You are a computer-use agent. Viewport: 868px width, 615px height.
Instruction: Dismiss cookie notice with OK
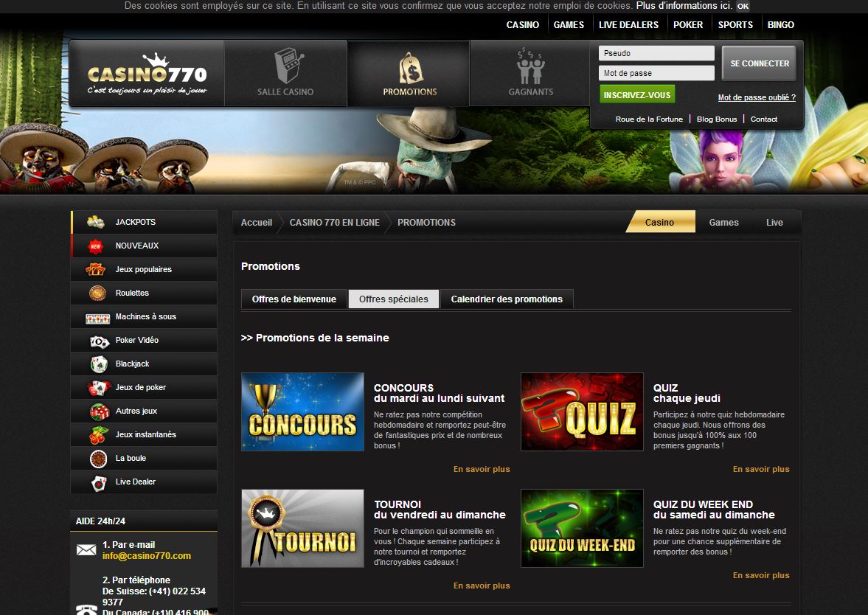coord(743,6)
